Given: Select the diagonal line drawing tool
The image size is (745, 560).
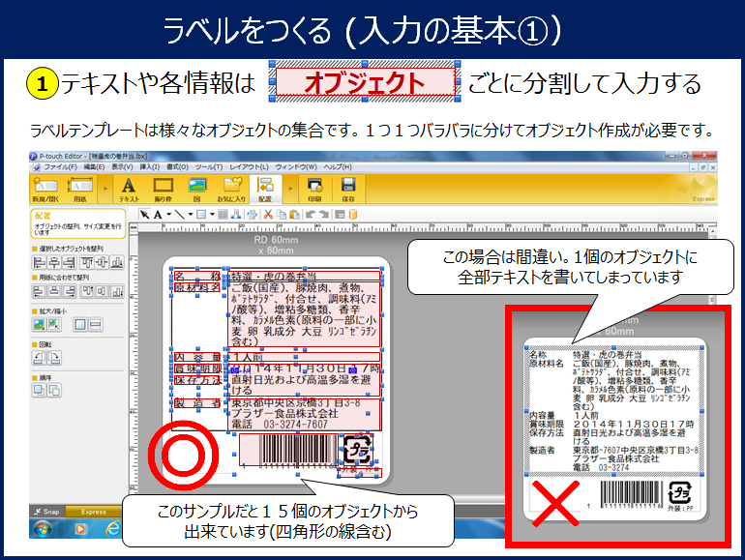Looking at the screenshot, I should (179, 215).
